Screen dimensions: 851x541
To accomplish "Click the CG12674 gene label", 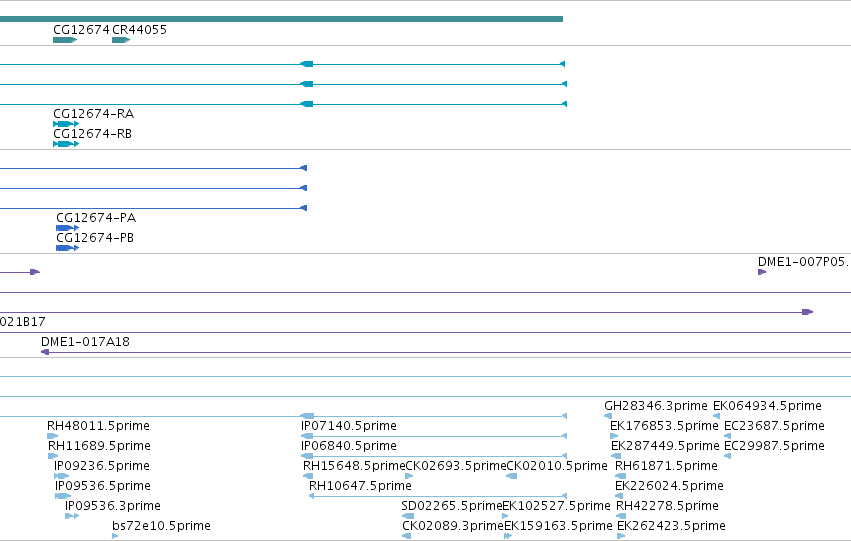I will pyautogui.click(x=81, y=30).
